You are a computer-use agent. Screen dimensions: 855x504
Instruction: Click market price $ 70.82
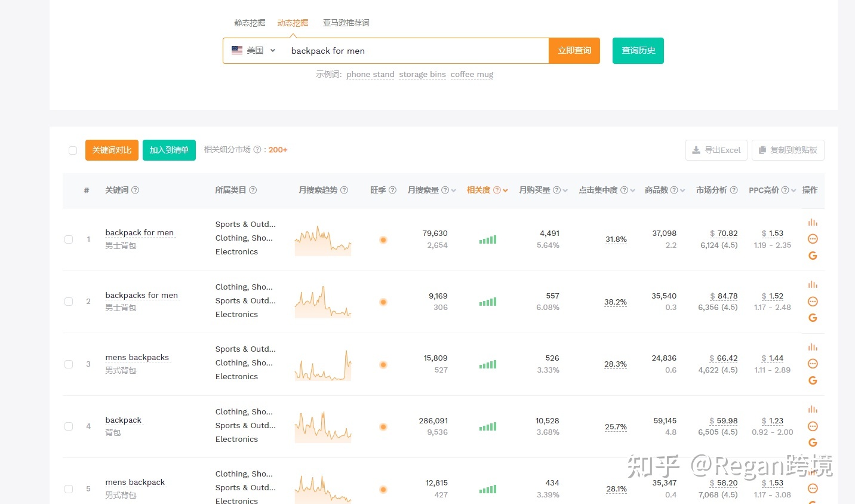point(724,233)
